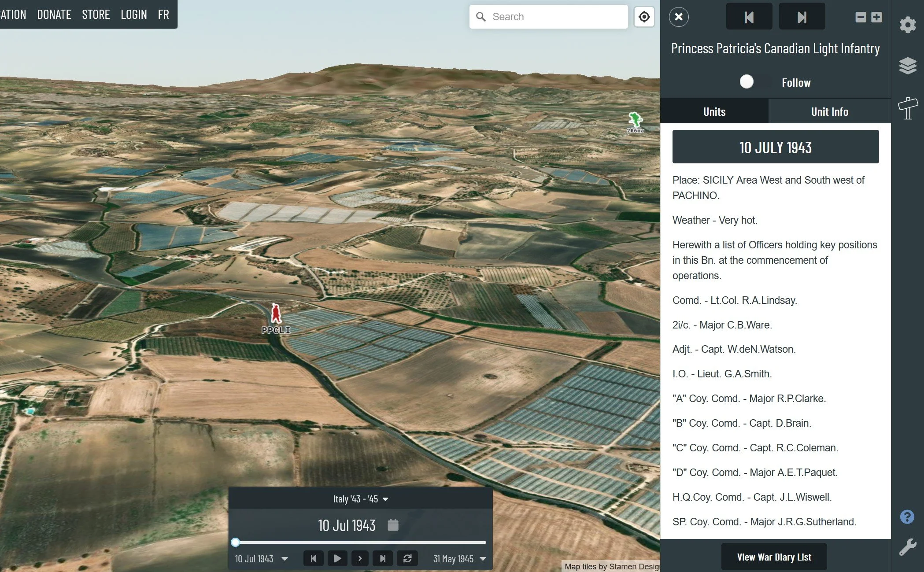Expand the Italy '43 - '45 campaign dropdown
Viewport: 924px width, 572px height.
(360, 499)
